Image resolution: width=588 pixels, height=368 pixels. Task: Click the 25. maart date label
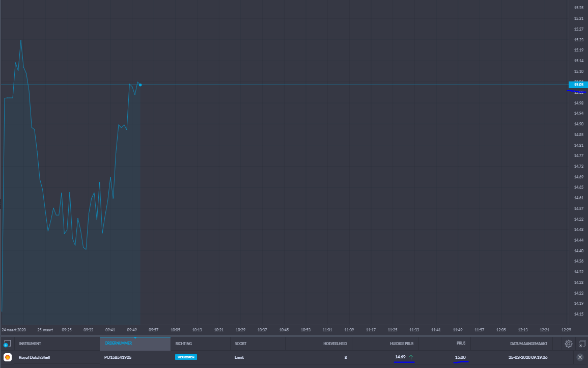[x=45, y=330]
